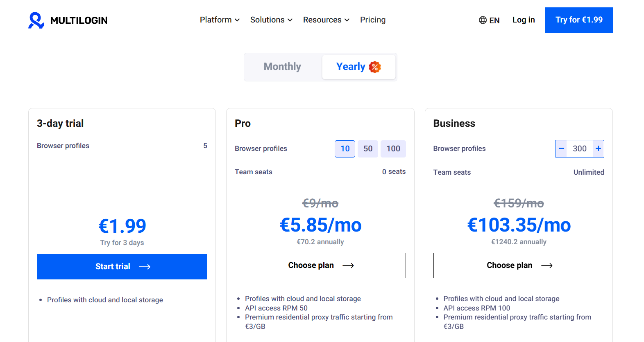Click the Multilogin logo icon

36,20
